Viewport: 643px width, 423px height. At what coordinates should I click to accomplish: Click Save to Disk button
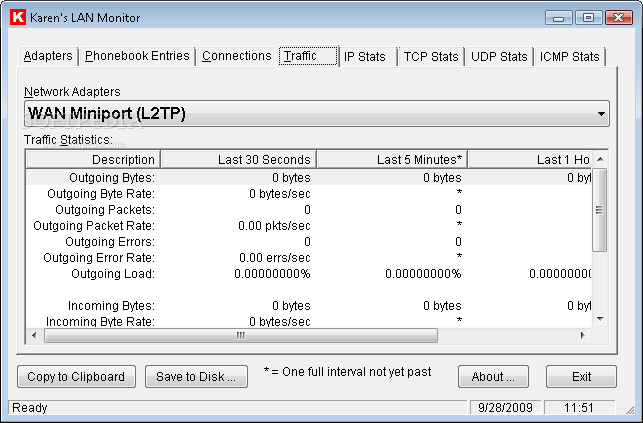tap(196, 377)
